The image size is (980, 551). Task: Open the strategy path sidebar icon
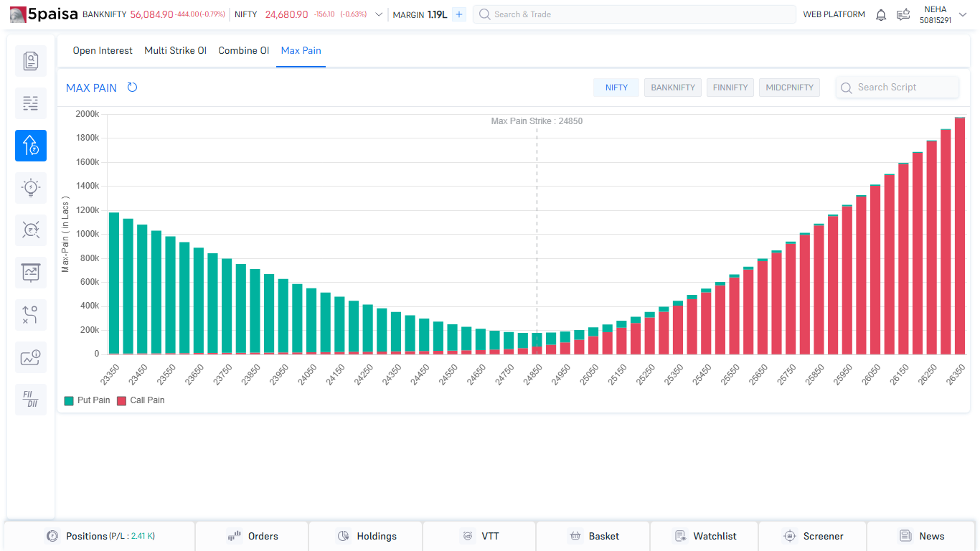[x=31, y=315]
